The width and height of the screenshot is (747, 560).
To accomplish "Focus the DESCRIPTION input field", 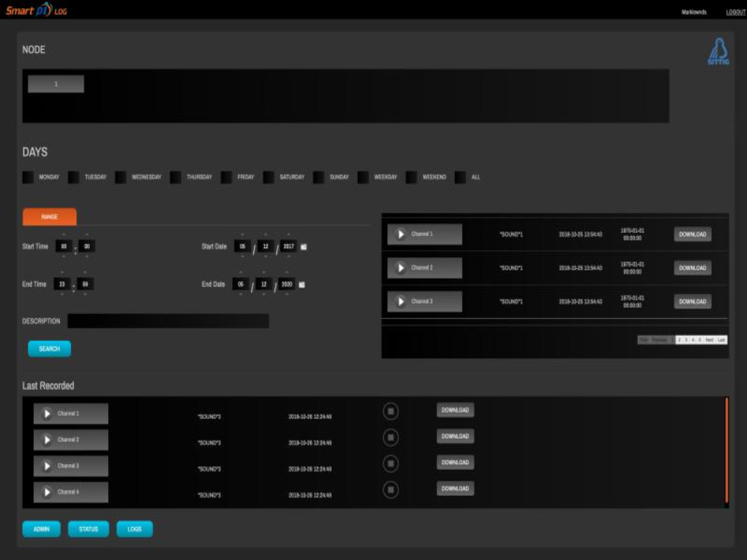I will [x=168, y=321].
